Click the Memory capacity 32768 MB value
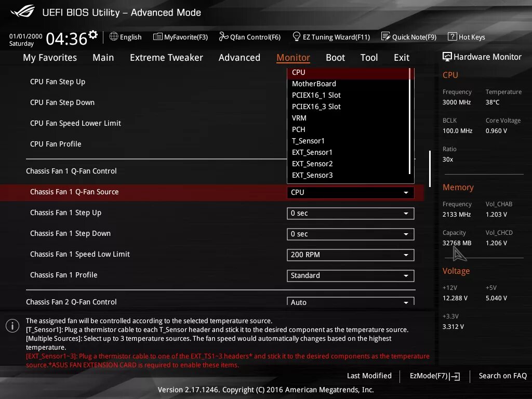The width and height of the screenshot is (532, 399). point(457,243)
